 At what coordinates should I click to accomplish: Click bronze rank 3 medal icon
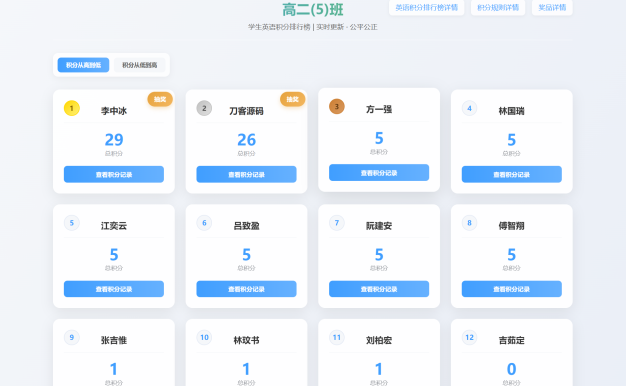(337, 107)
